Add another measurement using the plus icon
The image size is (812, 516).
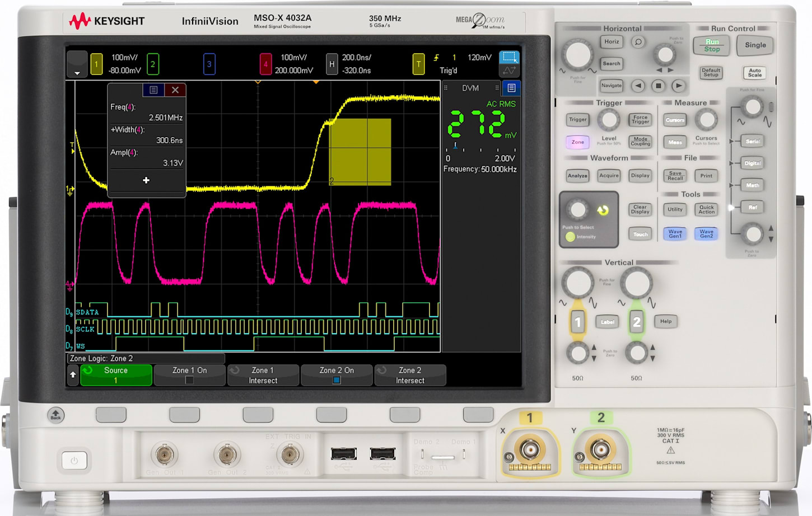tap(146, 180)
